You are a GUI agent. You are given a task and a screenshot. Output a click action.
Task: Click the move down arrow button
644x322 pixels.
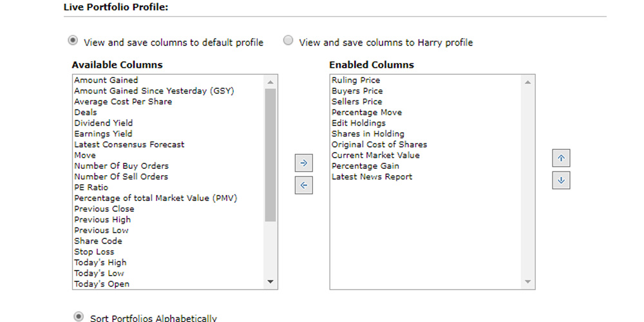point(561,180)
